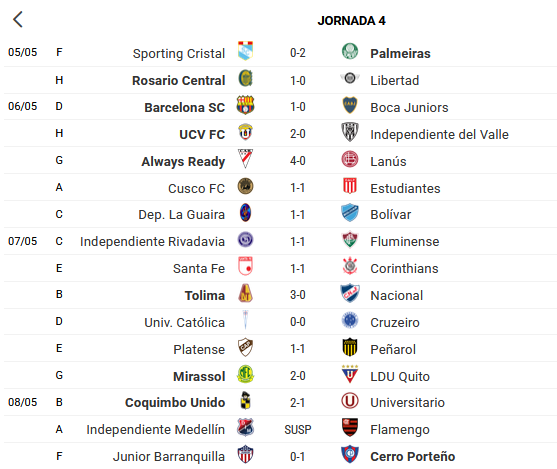Screen dimensions: 557x469
Task: Go back using the left arrow icon
Action: click(18, 19)
